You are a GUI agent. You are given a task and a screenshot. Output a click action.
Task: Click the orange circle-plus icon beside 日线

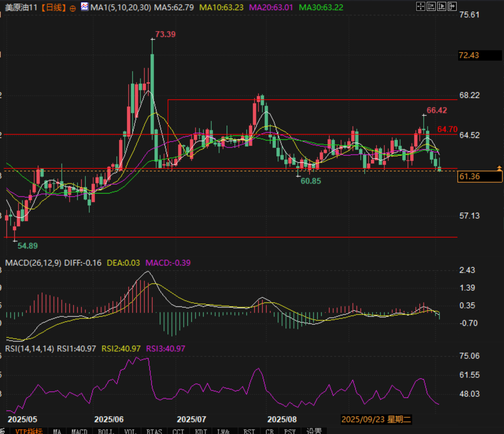(x=73, y=8)
